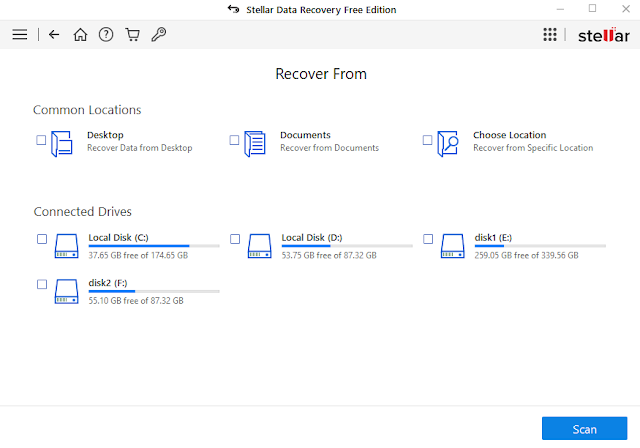
Task: Click the Local Disk (D:) usage bar
Action: [347, 246]
